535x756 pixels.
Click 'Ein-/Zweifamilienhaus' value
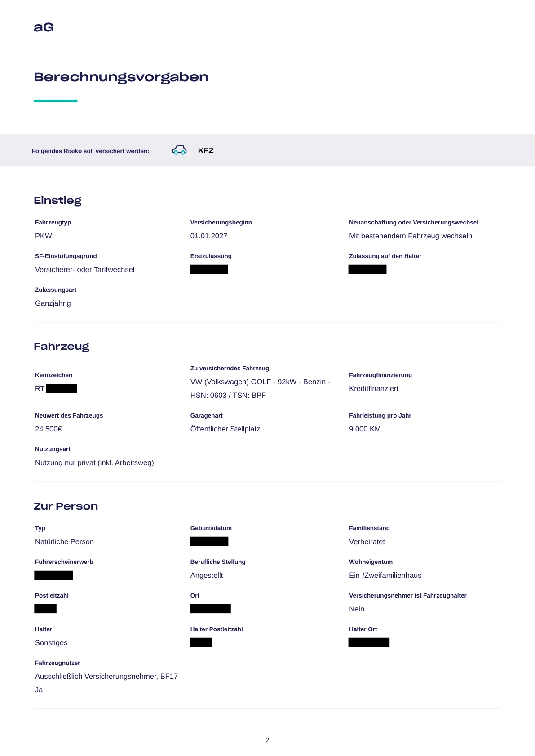[x=385, y=576]
